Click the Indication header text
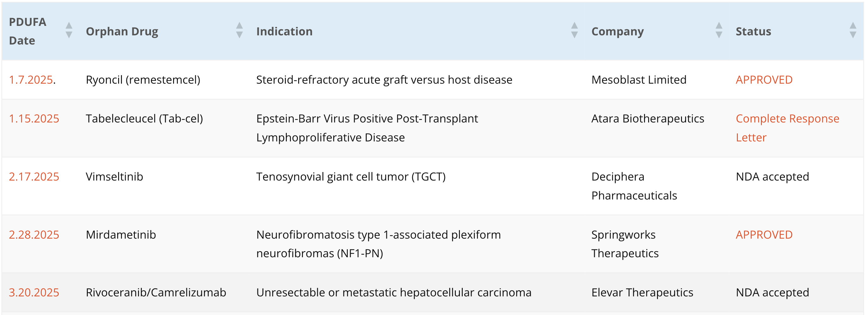Image resolution: width=868 pixels, height=315 pixels. coord(284,31)
